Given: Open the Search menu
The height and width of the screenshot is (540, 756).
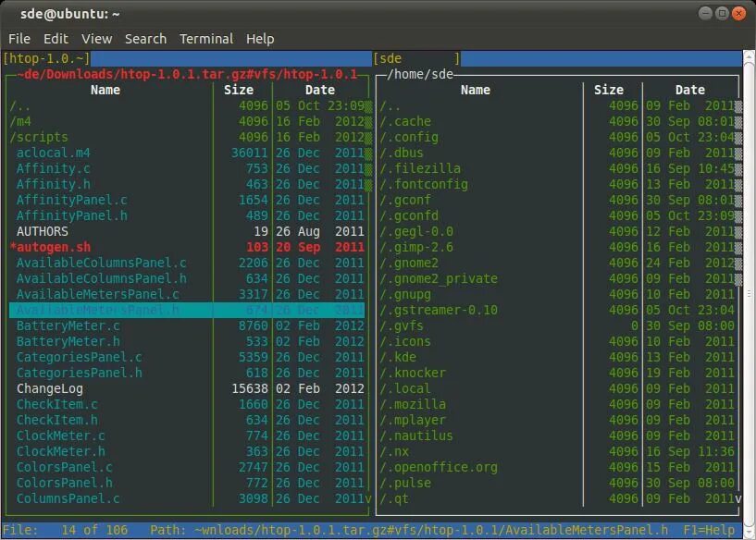Looking at the screenshot, I should point(145,39).
